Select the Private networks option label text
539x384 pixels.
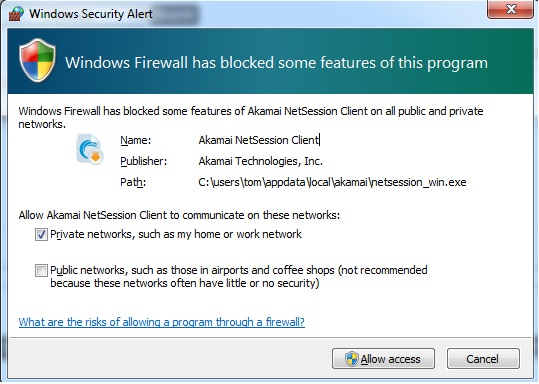[176, 234]
